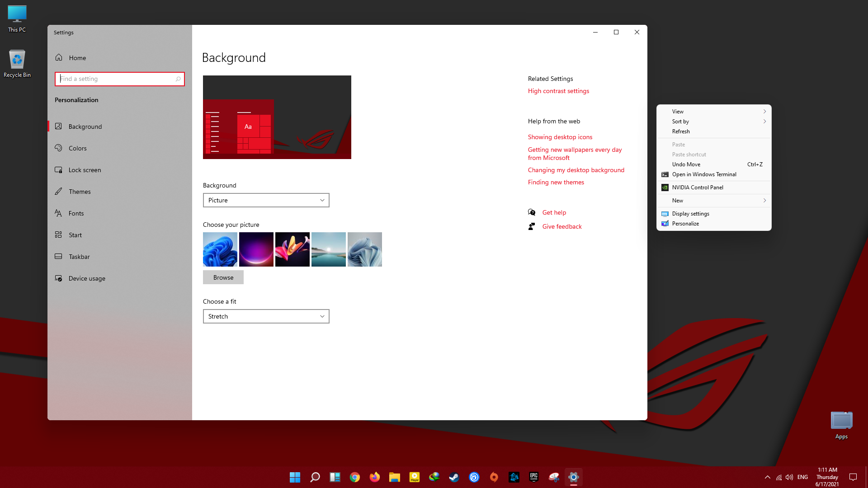
Task: Open the Showing desktop icons help link
Action: 560,137
